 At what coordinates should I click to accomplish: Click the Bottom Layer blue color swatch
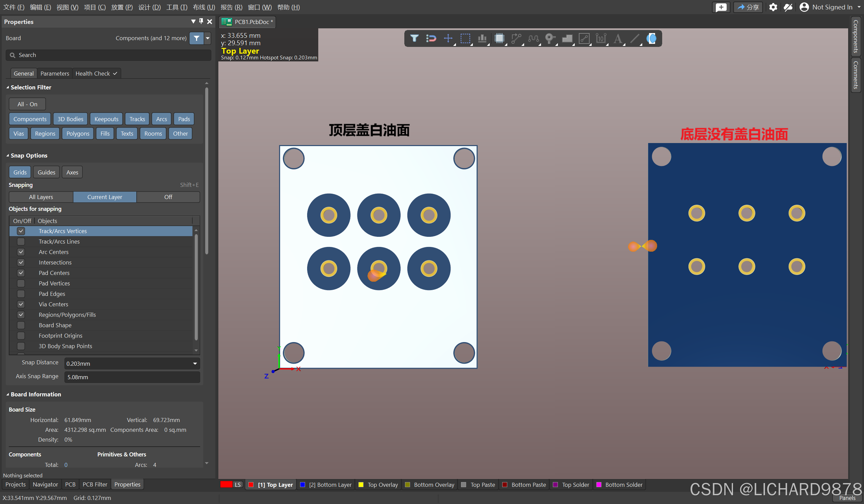pos(303,485)
